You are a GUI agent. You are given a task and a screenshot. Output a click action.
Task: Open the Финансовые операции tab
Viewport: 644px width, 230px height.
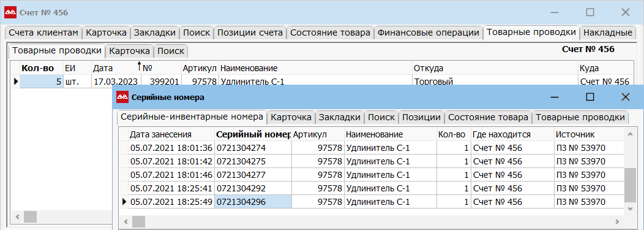pyautogui.click(x=429, y=33)
